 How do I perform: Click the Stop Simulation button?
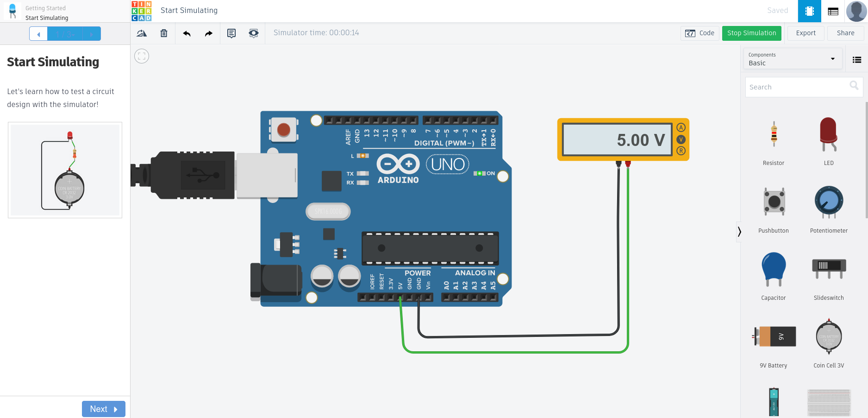[751, 33]
